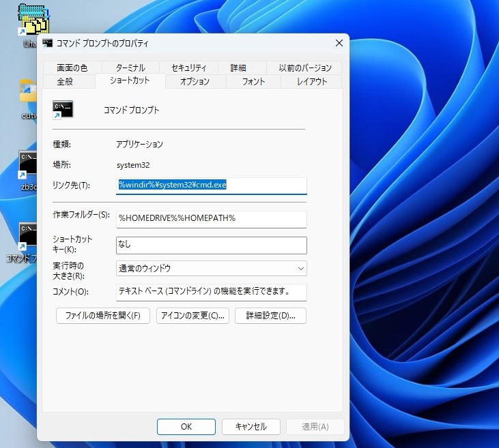
Task: Select the レイアウト tab
Action: pyautogui.click(x=312, y=81)
